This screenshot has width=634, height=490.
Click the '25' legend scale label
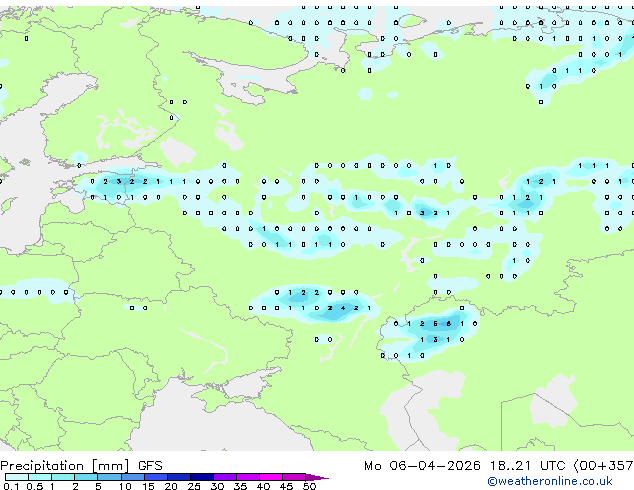[194, 486]
